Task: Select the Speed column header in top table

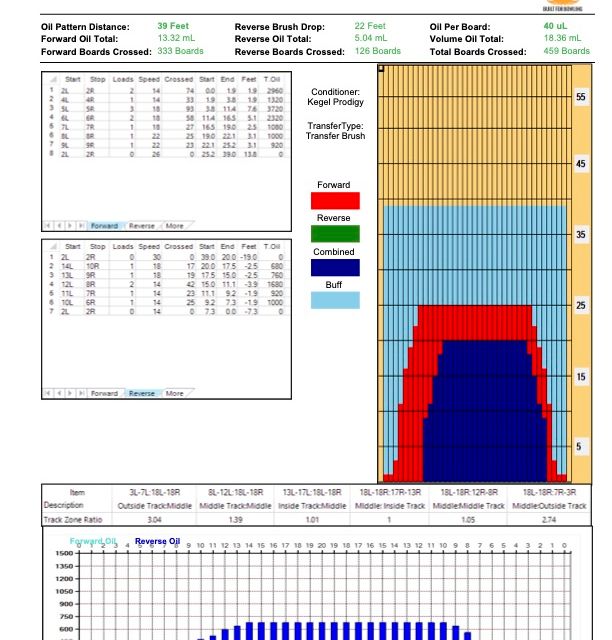Action: pos(149,79)
